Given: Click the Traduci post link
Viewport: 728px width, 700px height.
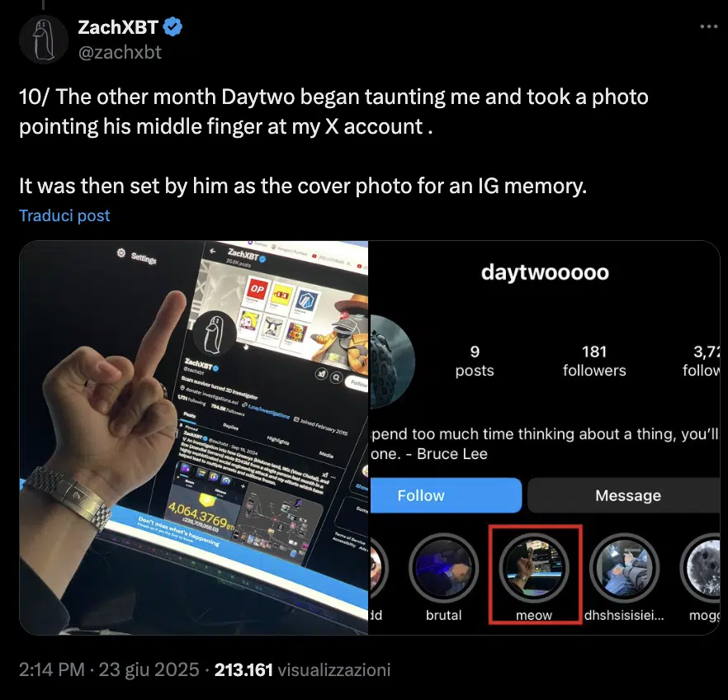Looking at the screenshot, I should [64, 215].
